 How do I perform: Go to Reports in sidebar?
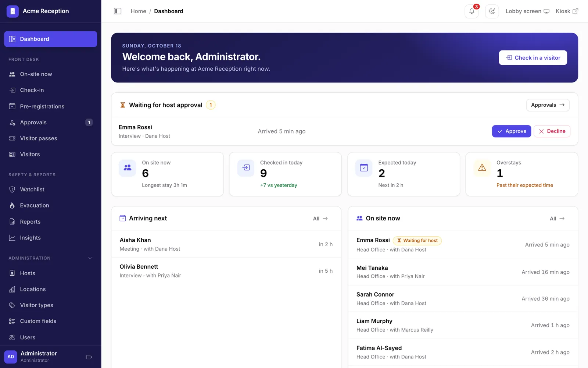[51, 222]
